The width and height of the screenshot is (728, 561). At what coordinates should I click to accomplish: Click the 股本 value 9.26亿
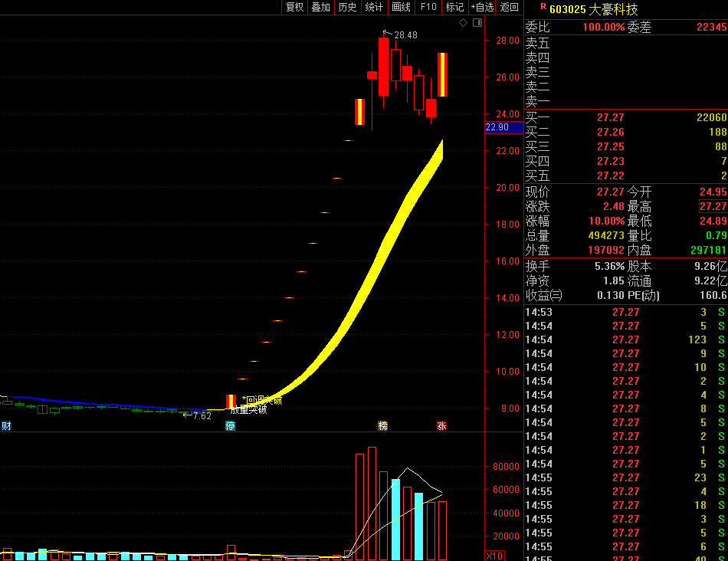pyautogui.click(x=711, y=266)
